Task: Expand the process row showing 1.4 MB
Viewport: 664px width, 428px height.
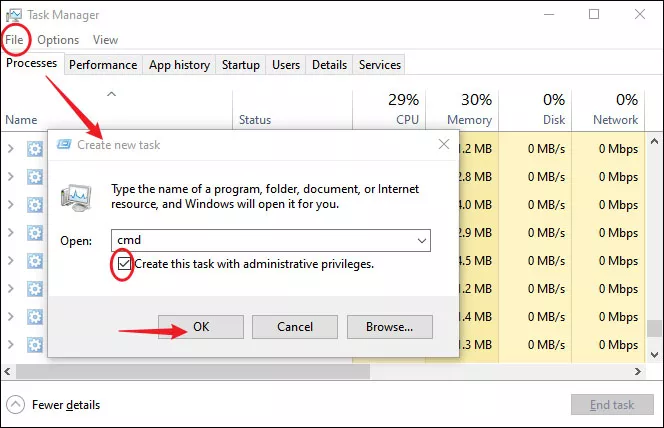Action: click(11, 316)
